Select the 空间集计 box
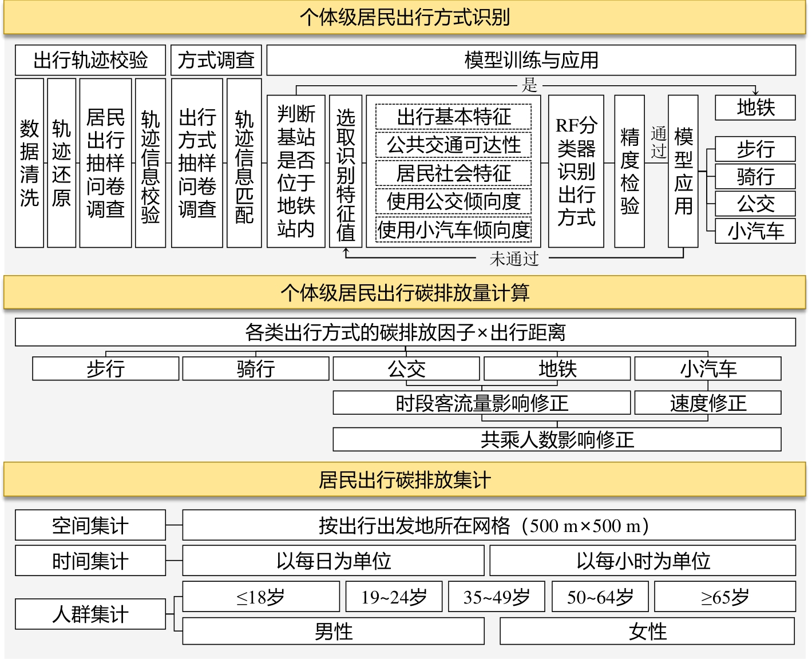 point(90,525)
